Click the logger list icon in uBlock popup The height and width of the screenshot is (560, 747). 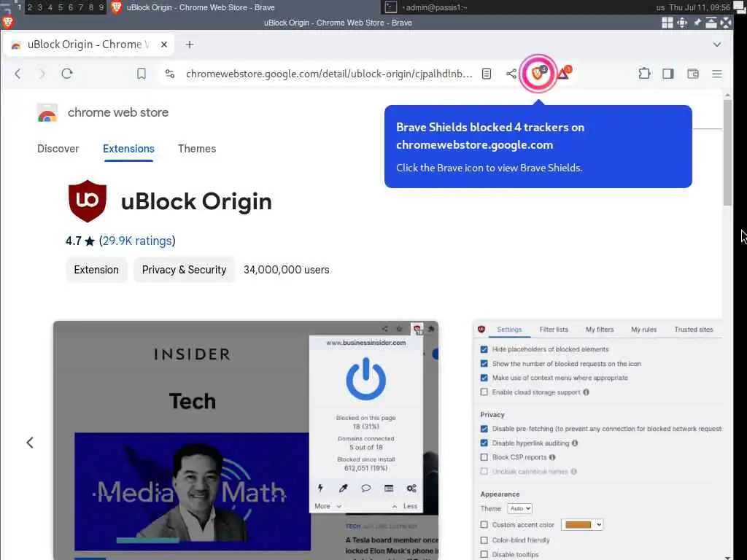pos(389,488)
